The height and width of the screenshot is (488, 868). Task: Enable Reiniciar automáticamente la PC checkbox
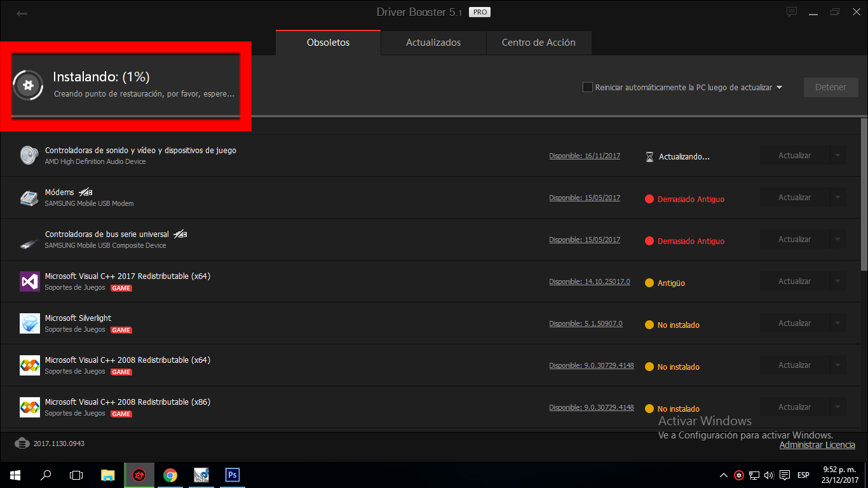588,87
